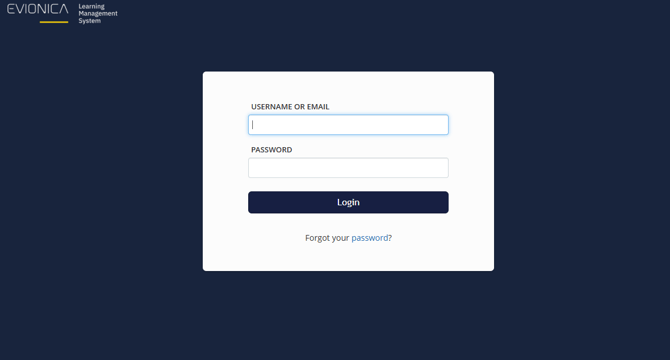Click the word 'EMAIL' in the username label

[x=318, y=107]
